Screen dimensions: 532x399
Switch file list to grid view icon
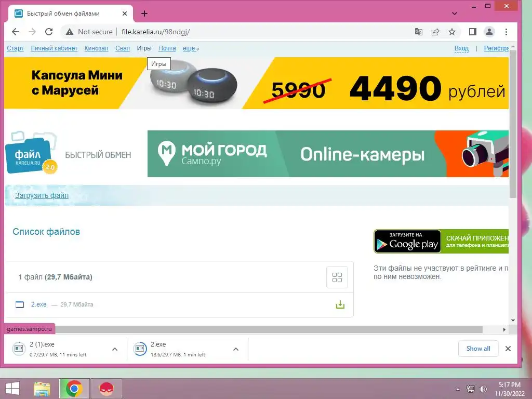pos(337,277)
